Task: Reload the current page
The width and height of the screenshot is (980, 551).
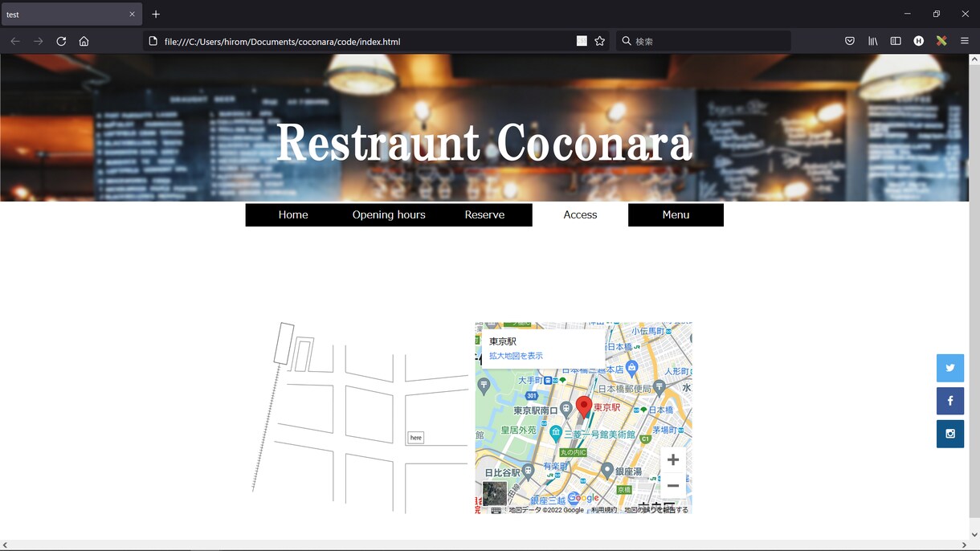Action: point(61,41)
